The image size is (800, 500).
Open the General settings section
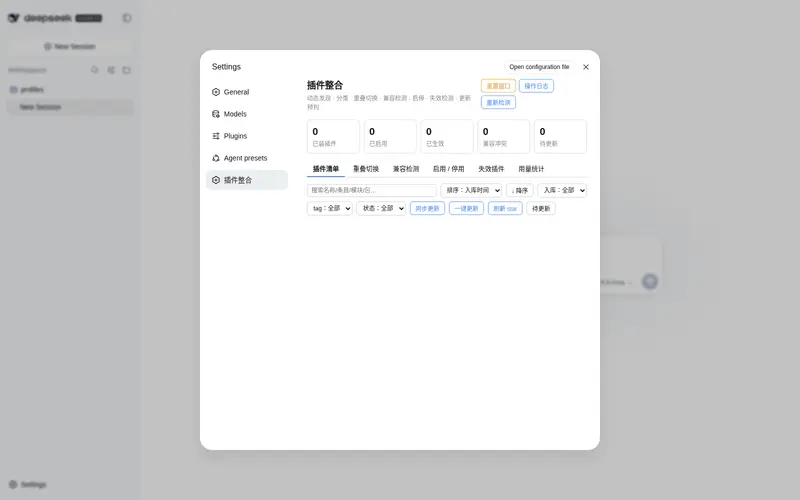(x=247, y=92)
